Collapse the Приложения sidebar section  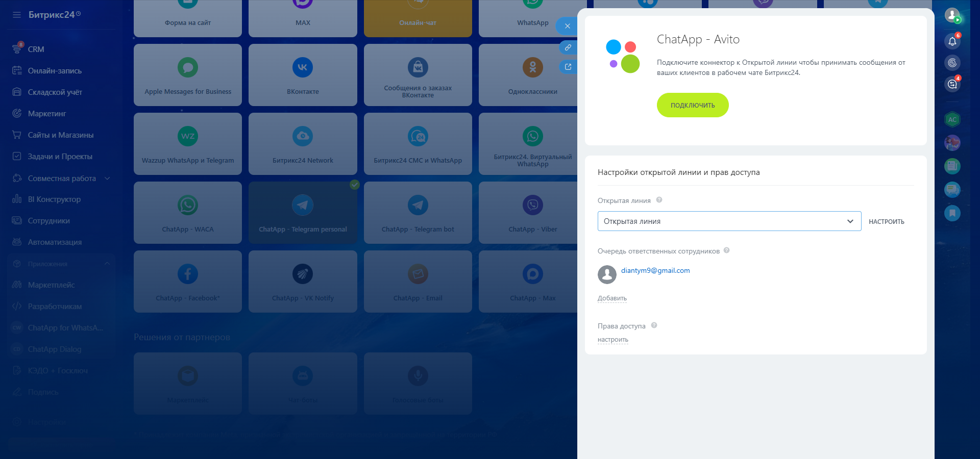point(107,264)
